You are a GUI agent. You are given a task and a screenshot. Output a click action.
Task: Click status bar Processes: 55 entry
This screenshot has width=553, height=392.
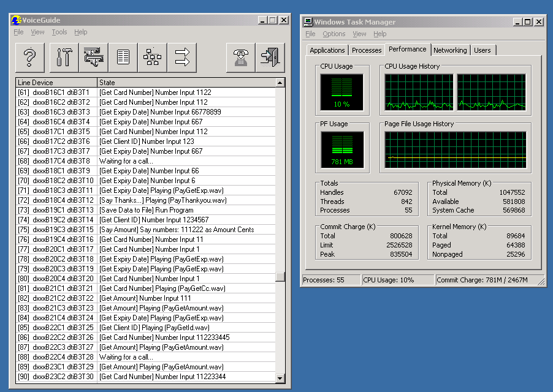click(x=332, y=280)
